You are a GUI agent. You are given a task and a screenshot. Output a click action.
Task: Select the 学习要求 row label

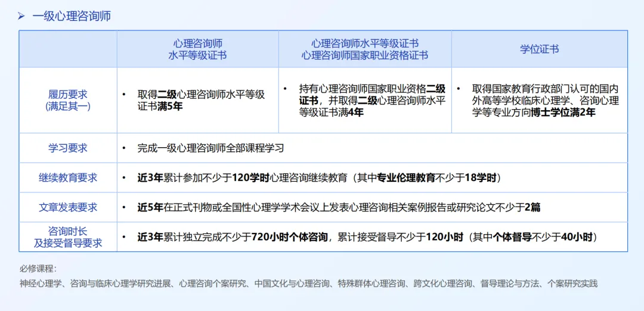pos(68,148)
